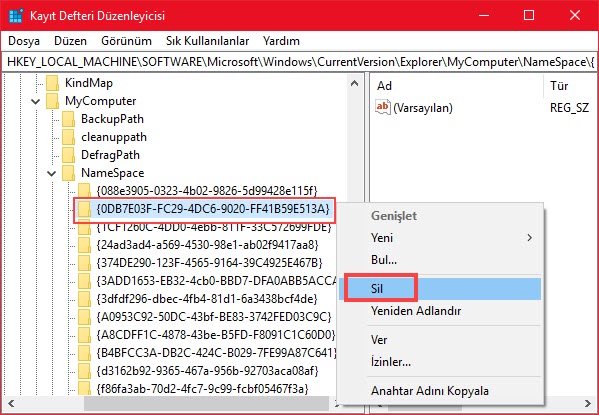Screen dimensions: 599x415
Task: Select the BackupPath key
Action: [x=112, y=119]
